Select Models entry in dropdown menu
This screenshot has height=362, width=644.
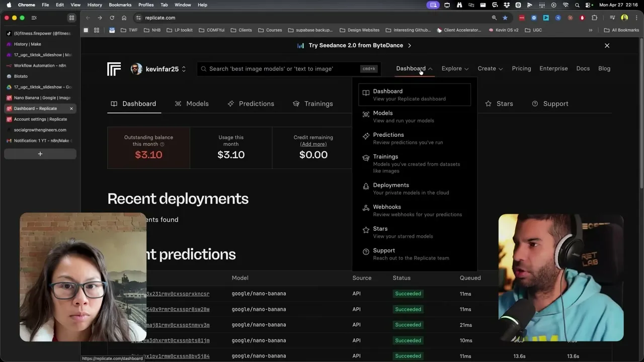415,117
